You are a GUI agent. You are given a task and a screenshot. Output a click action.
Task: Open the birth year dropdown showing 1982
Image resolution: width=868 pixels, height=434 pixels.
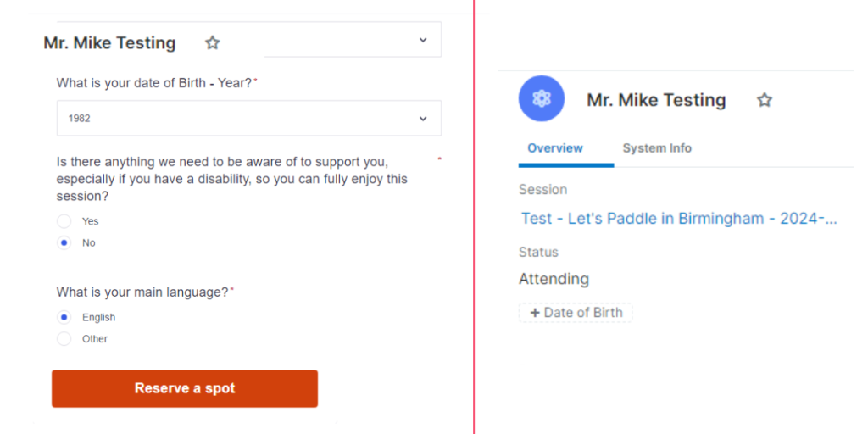[249, 119]
